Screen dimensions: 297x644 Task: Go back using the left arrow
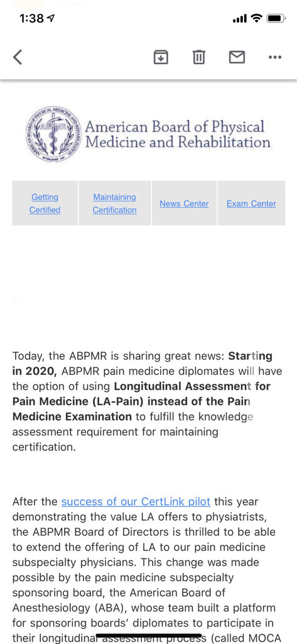tap(18, 57)
